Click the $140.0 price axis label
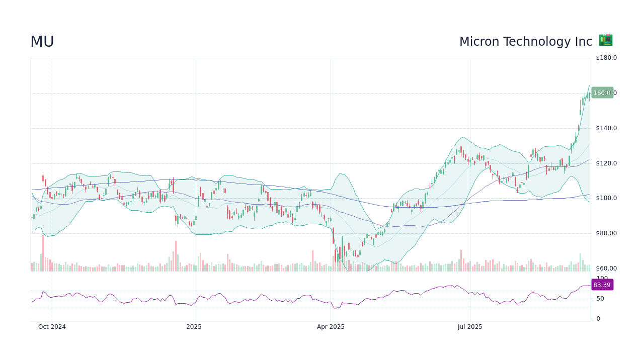Screen dimensions: 644x362 point(606,128)
